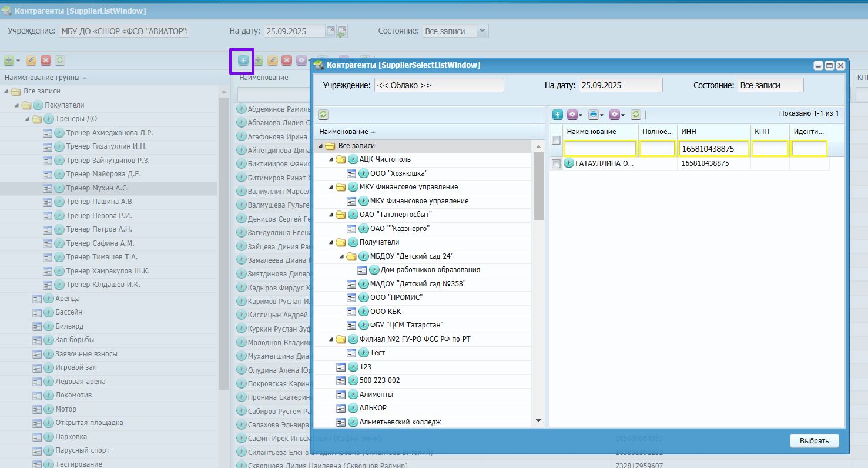Click the ИНН filter field containing 165810438875

[x=714, y=149]
